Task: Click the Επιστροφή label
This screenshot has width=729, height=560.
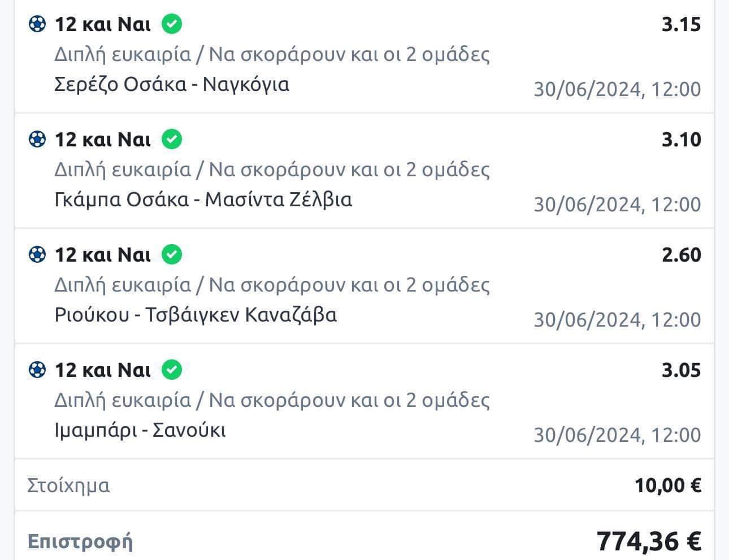Action: click(x=80, y=541)
